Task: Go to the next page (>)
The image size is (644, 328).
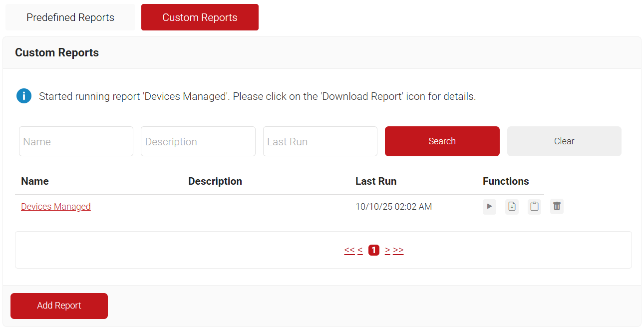Action: click(387, 250)
